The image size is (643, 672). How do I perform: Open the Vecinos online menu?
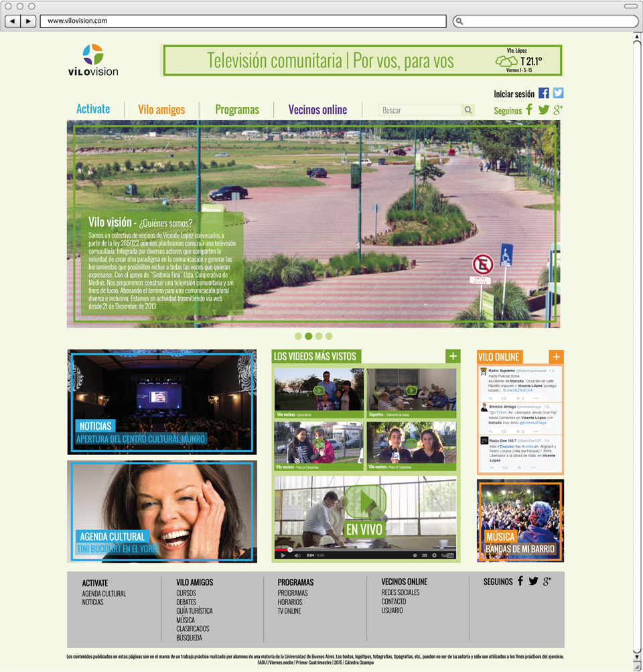pos(317,110)
